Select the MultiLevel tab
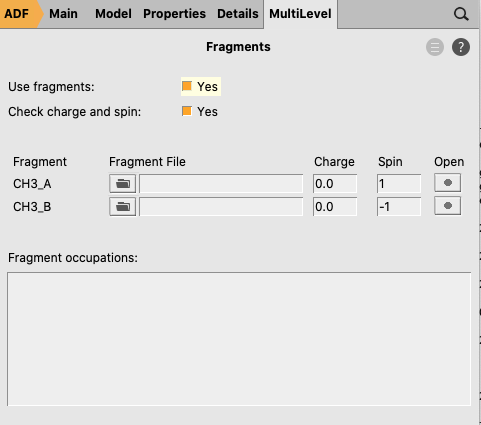Screen dimensions: 481x425 (x=300, y=14)
